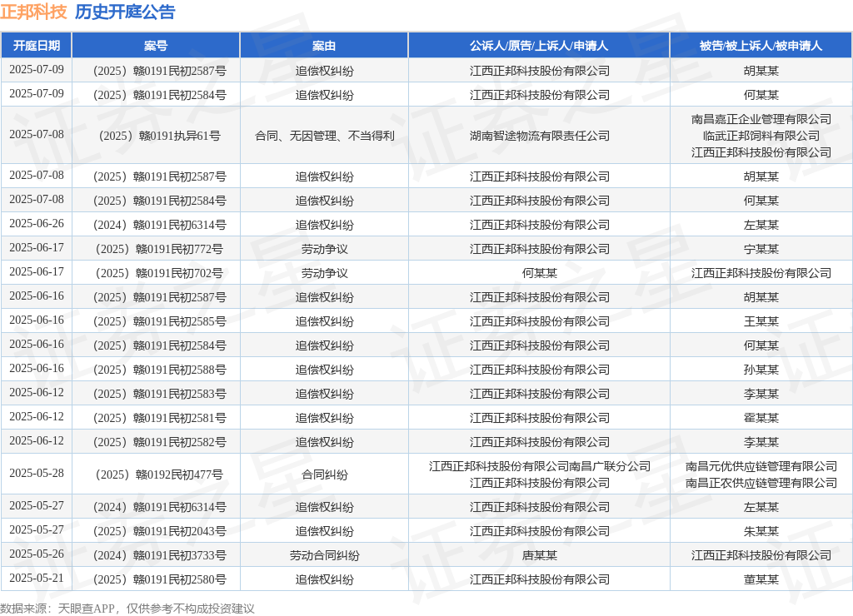The image size is (853, 616).
Task: Click the date 2025-06-26
Action: (x=37, y=223)
